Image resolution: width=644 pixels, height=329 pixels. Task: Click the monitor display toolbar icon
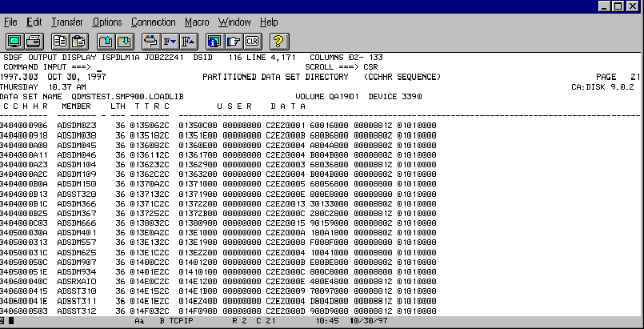(x=15, y=42)
